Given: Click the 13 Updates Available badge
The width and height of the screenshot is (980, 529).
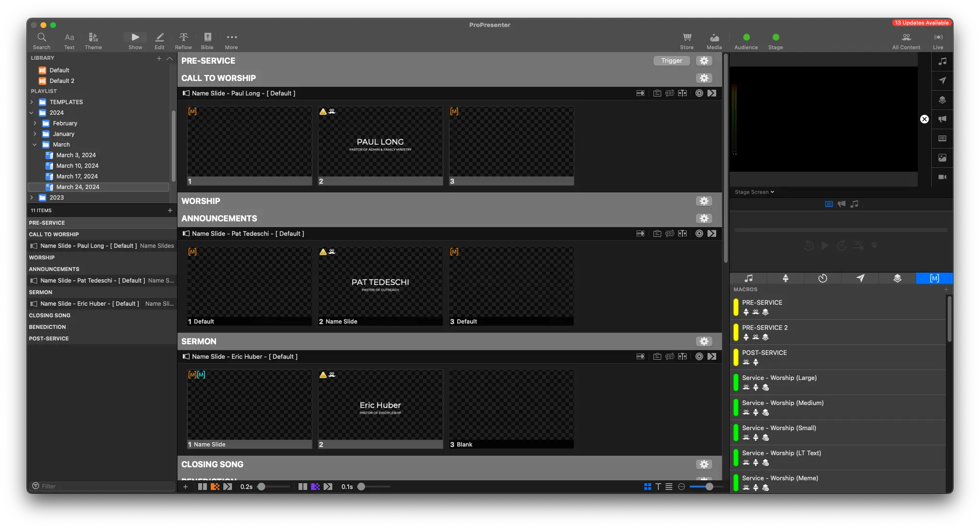Looking at the screenshot, I should pos(921,23).
